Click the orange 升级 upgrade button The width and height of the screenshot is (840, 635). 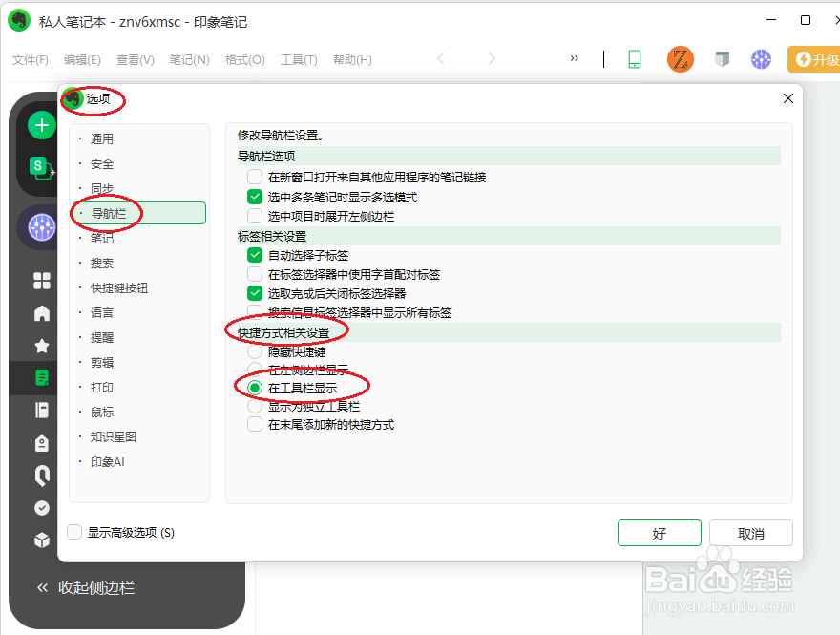click(816, 59)
